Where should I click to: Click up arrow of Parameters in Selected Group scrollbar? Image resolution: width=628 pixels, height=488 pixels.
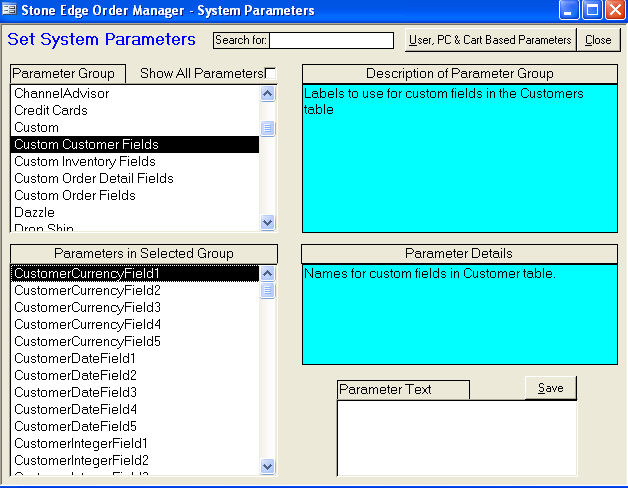(268, 274)
